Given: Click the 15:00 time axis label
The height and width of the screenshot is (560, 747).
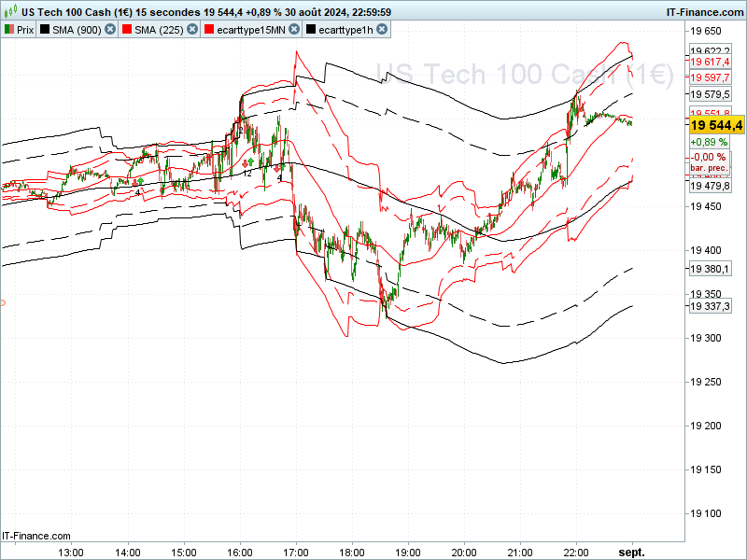Looking at the screenshot, I should point(184,553).
